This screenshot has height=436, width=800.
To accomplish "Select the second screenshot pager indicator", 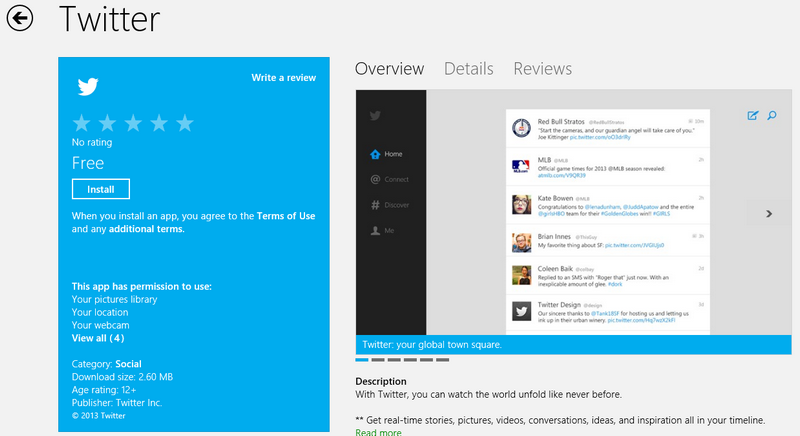I will pyautogui.click(x=378, y=359).
